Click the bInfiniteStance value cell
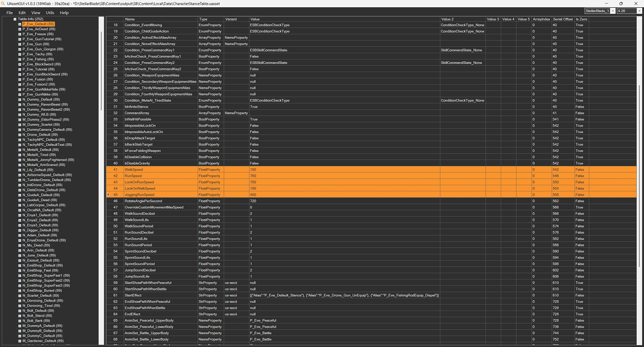 (x=344, y=107)
